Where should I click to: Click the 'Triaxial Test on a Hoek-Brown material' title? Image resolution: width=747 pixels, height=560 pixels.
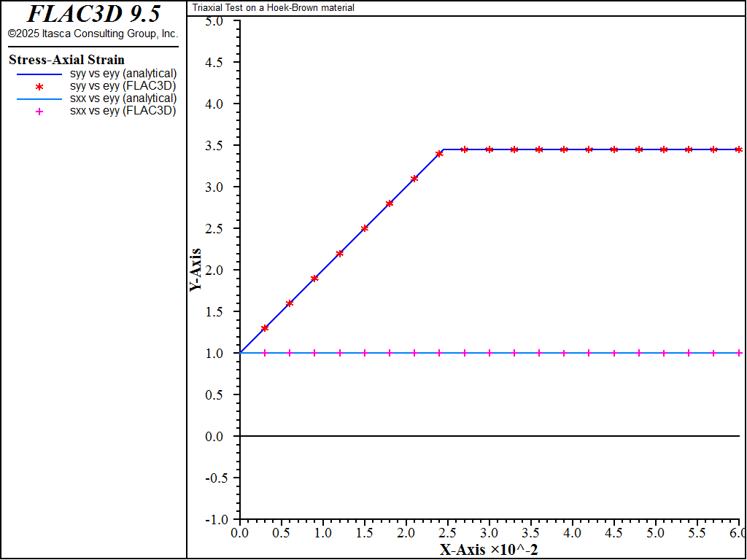click(x=274, y=7)
